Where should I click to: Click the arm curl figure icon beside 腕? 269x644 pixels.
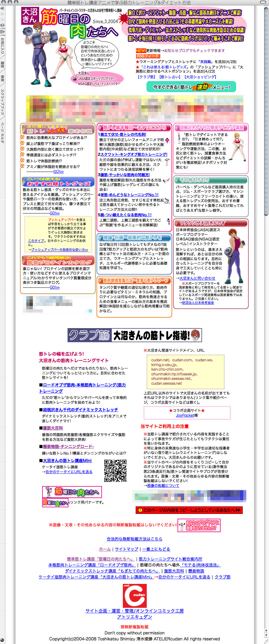pyautogui.click(x=168, y=222)
